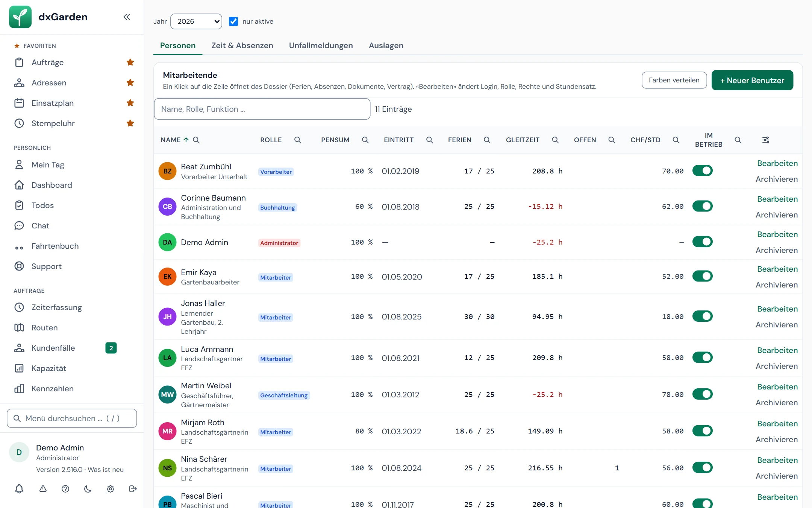The image size is (812, 508).
Task: Click Bearbeiten for Corinne Baumann
Action: [x=777, y=199]
